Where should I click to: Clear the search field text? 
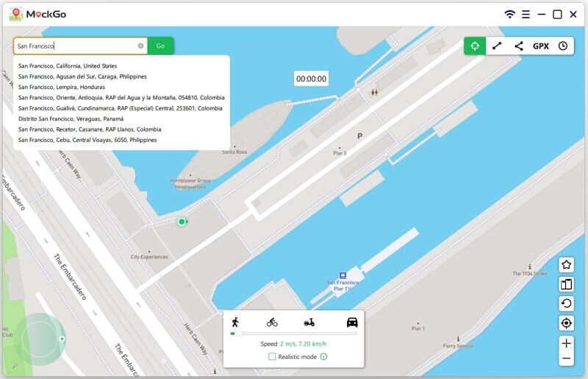point(140,46)
